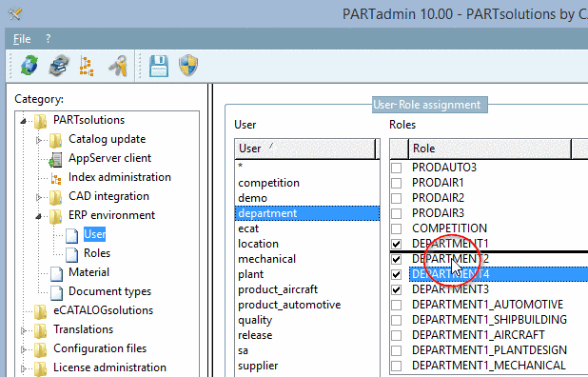Click the eCATALOGsolutions folder icon
This screenshot has height=377, width=588.
[41, 311]
